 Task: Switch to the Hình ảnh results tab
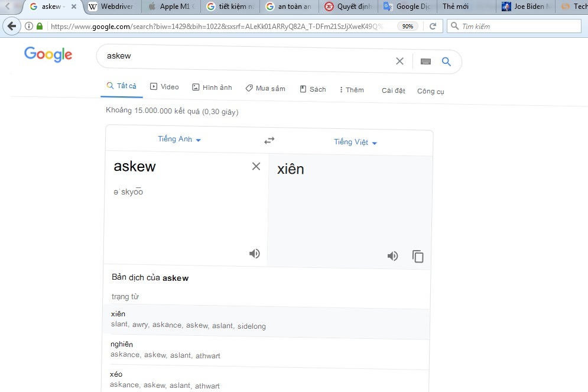pos(212,88)
